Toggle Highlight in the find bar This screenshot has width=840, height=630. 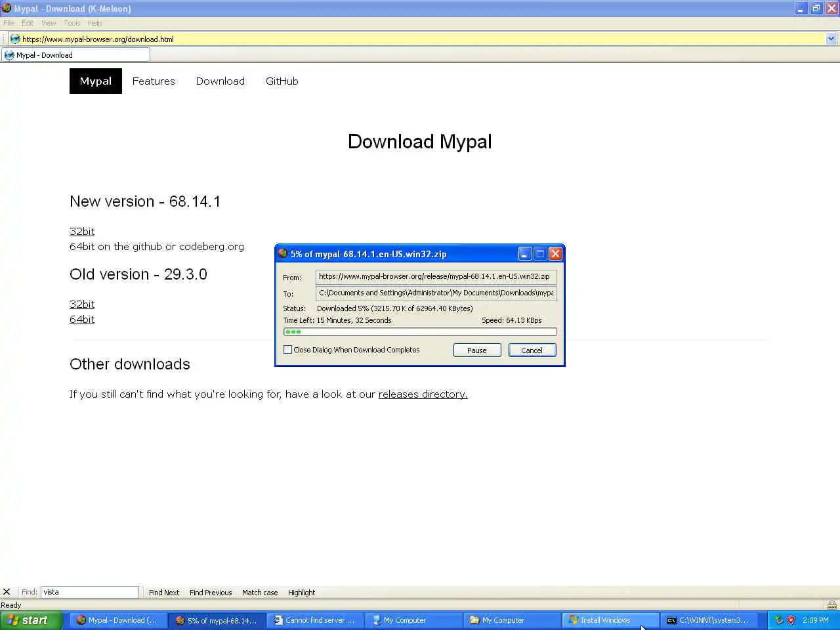coord(301,592)
